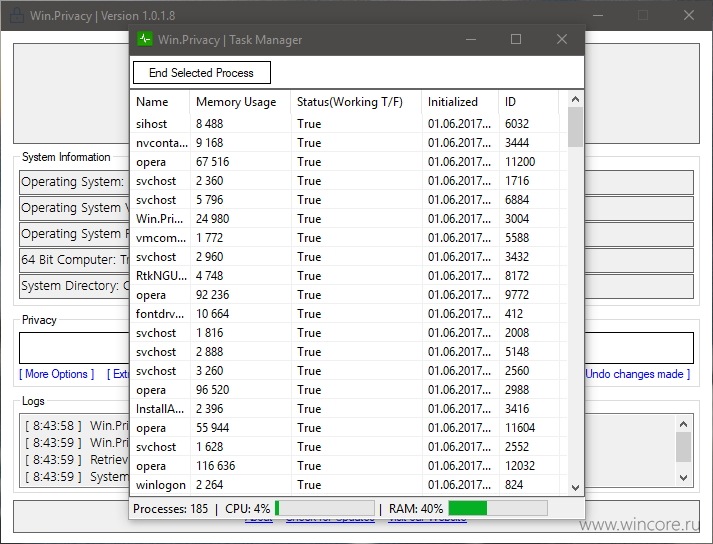Sort by the Memory Usage column header

[x=240, y=102]
